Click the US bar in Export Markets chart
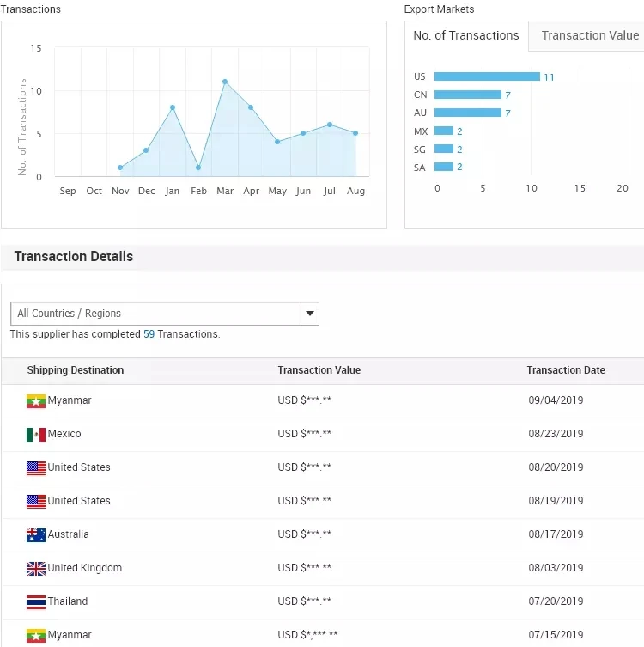This screenshot has width=644, height=647. click(487, 77)
